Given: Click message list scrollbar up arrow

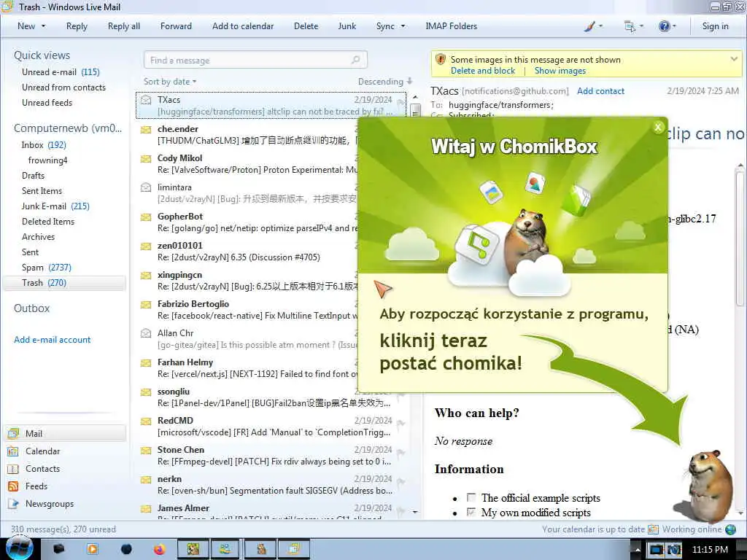Looking at the screenshot, I should tap(415, 97).
